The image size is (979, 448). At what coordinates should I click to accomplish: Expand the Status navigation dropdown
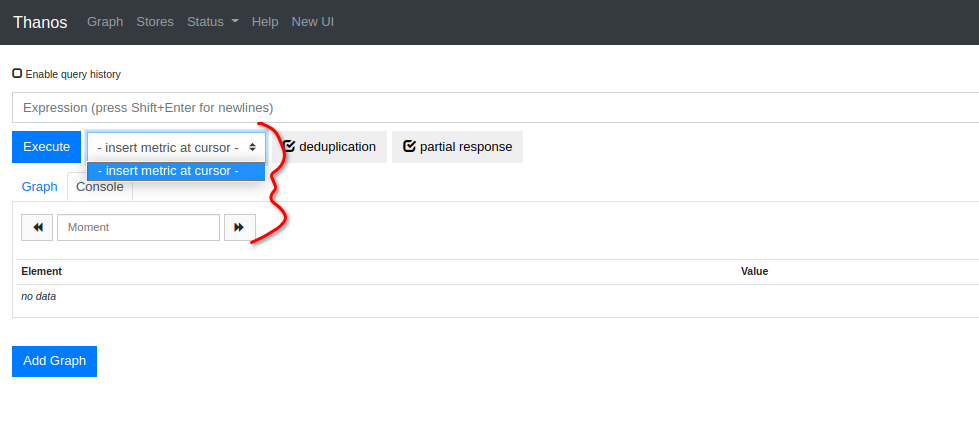pos(213,22)
